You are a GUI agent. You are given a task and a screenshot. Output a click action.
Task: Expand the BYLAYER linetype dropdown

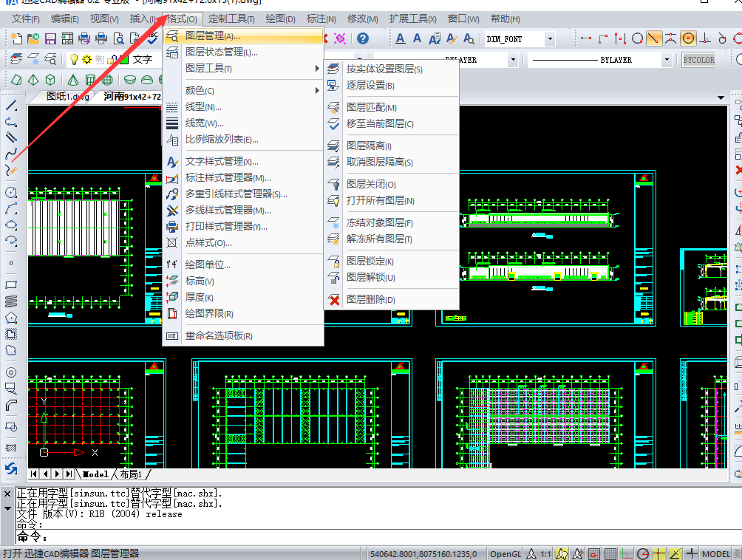(x=667, y=58)
